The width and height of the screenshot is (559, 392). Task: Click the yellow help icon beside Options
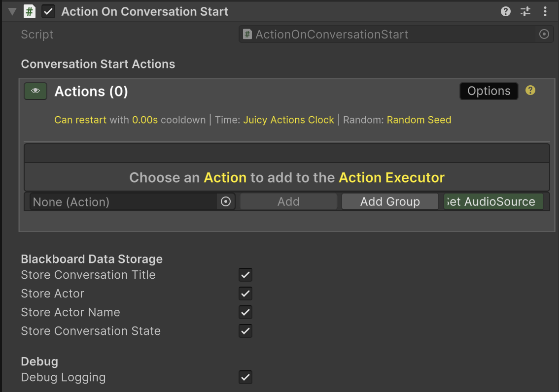tap(530, 91)
